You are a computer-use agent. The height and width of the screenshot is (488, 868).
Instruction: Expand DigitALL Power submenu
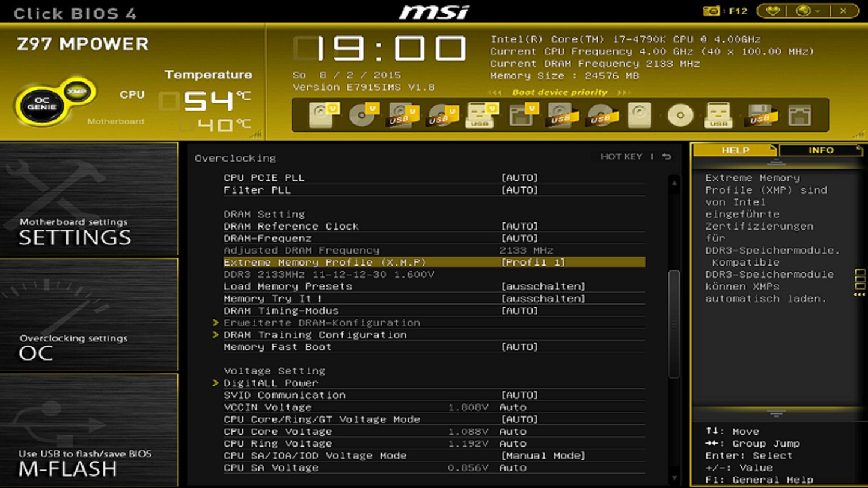[270, 383]
